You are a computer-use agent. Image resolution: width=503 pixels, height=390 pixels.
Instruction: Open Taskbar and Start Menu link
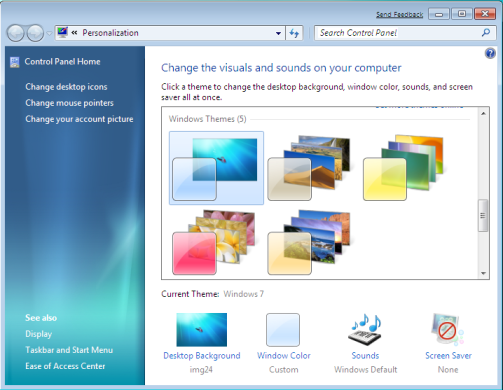[x=69, y=350]
